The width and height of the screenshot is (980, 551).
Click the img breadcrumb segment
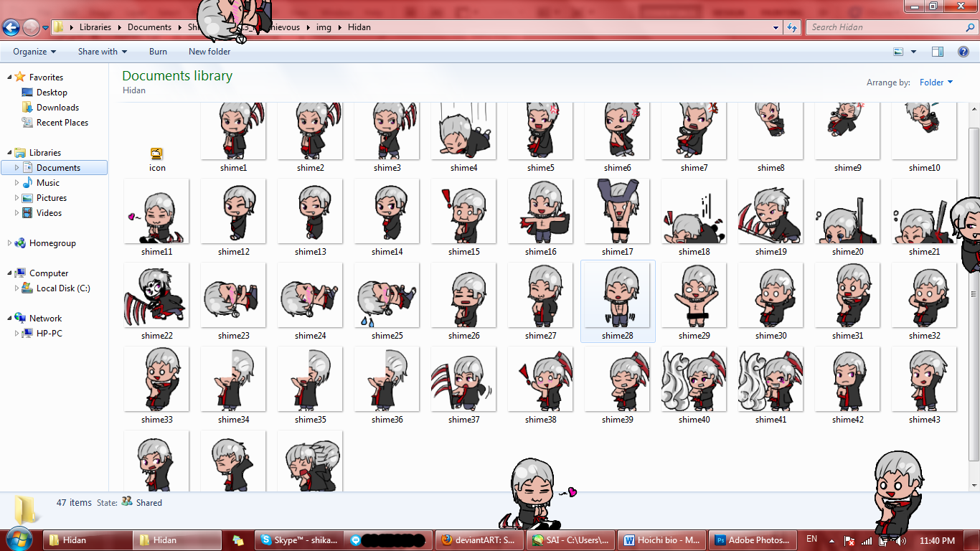[324, 27]
